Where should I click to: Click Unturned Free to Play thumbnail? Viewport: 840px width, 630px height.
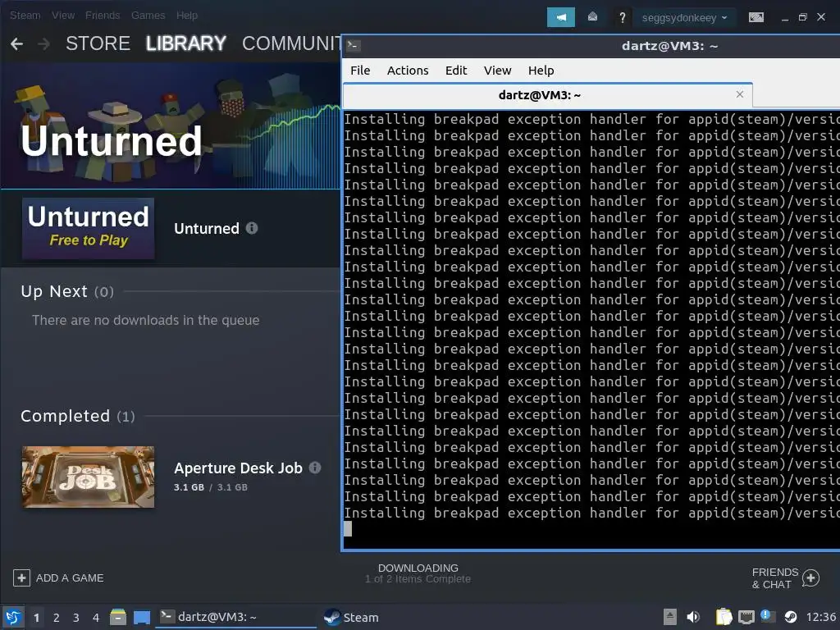pyautogui.click(x=88, y=229)
